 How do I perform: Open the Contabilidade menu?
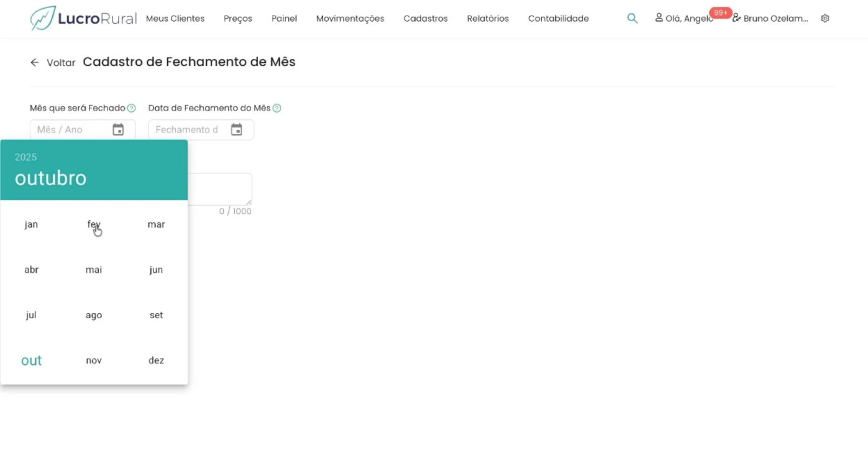pos(557,19)
